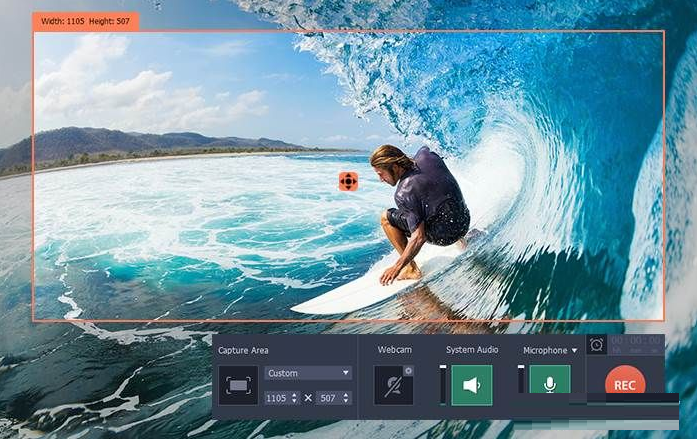The width and height of the screenshot is (697, 439).
Task: Click the recording timer display
Action: coord(636,343)
